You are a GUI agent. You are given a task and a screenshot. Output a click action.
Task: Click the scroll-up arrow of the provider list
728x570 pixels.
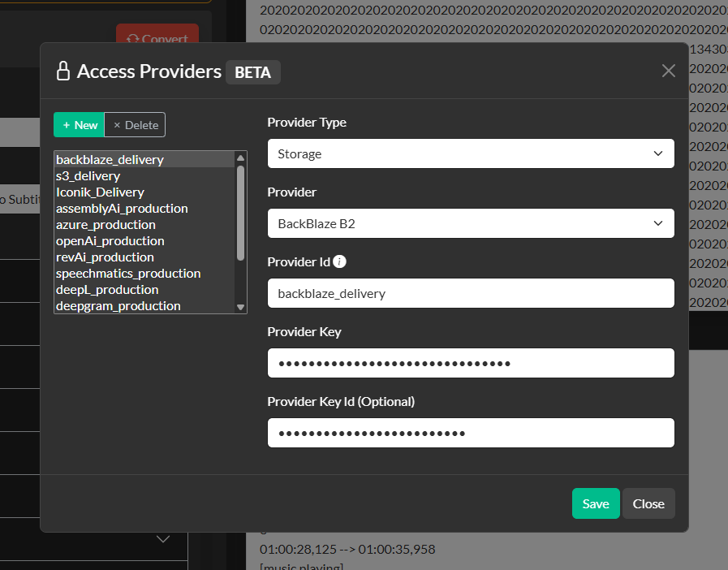pos(239,156)
